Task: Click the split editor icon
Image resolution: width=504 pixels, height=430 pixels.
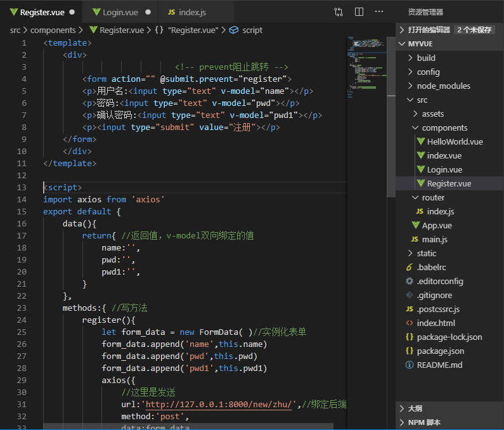Action: pyautogui.click(x=359, y=12)
